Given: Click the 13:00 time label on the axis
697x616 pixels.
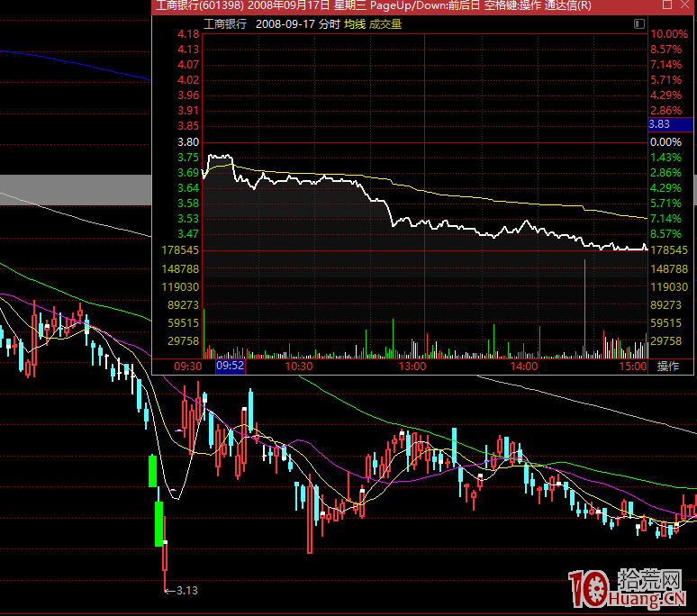Looking at the screenshot, I should [x=412, y=367].
